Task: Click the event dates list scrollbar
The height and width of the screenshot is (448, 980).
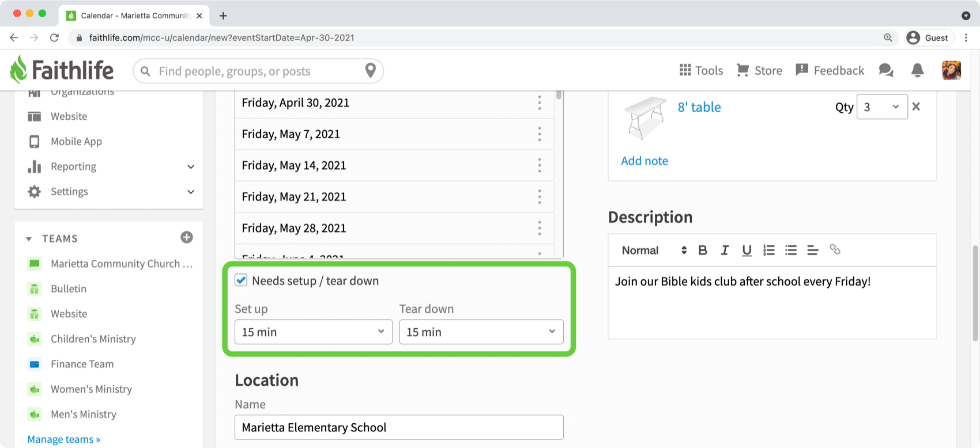Action: [x=559, y=94]
